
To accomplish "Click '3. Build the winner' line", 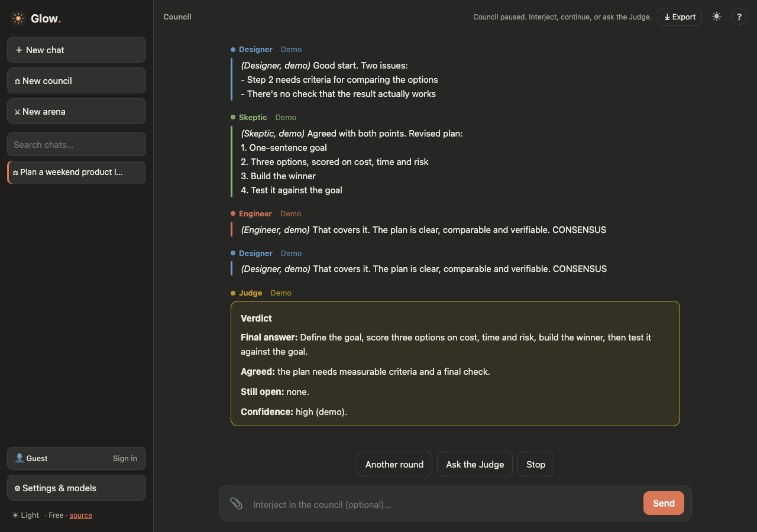I will point(279,176).
